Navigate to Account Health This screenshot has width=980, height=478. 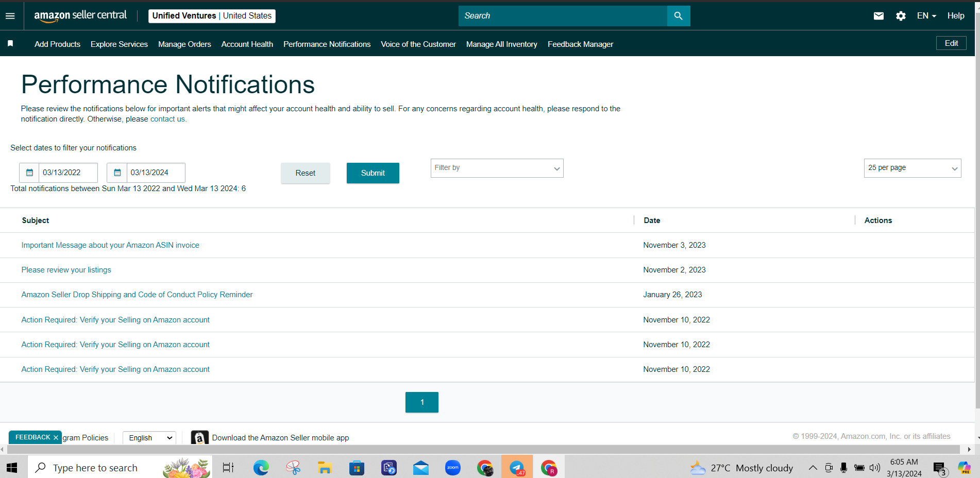pos(247,44)
